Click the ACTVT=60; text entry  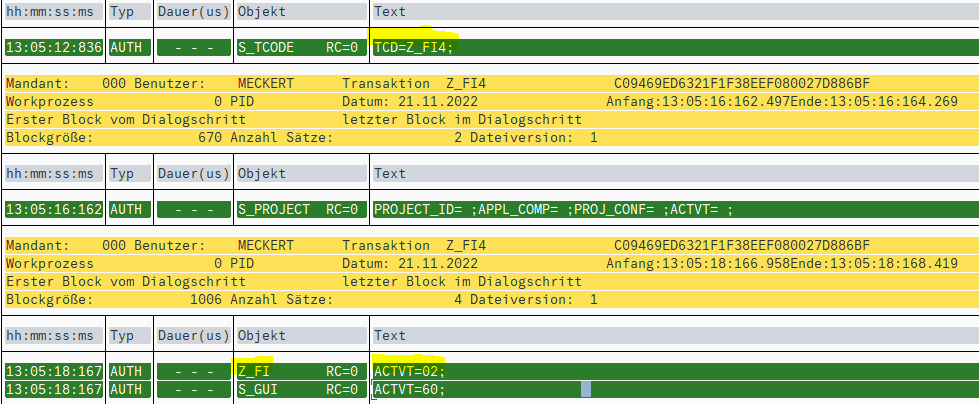pyautogui.click(x=409, y=389)
